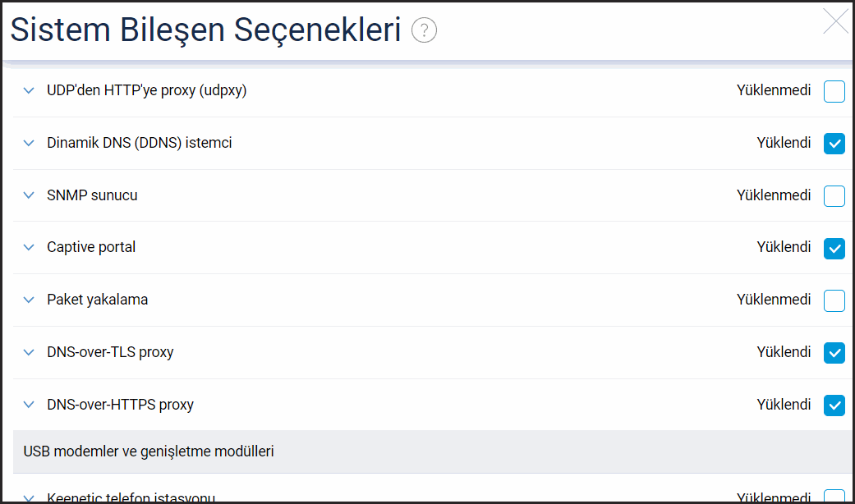This screenshot has width=855, height=504.
Task: Expand the DNS-over-TLS proxy chevron
Action: point(30,352)
